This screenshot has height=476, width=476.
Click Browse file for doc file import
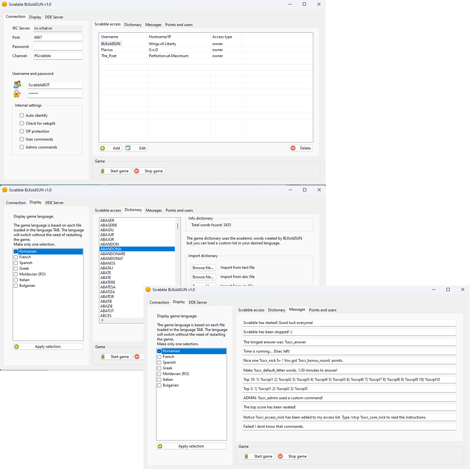point(203,277)
